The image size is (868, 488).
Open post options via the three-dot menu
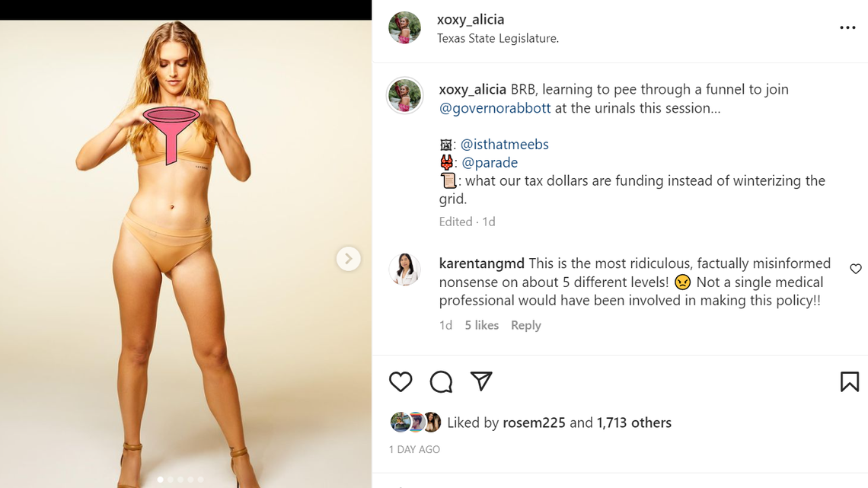(847, 27)
